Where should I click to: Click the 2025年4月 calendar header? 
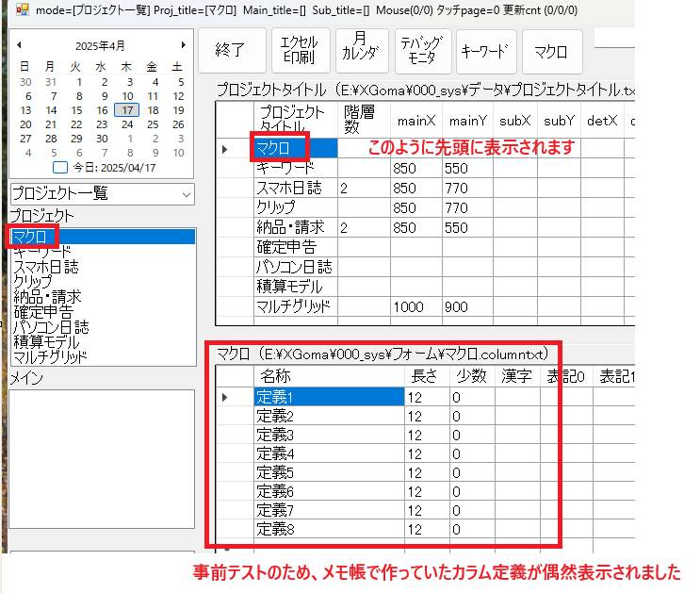click(x=100, y=44)
